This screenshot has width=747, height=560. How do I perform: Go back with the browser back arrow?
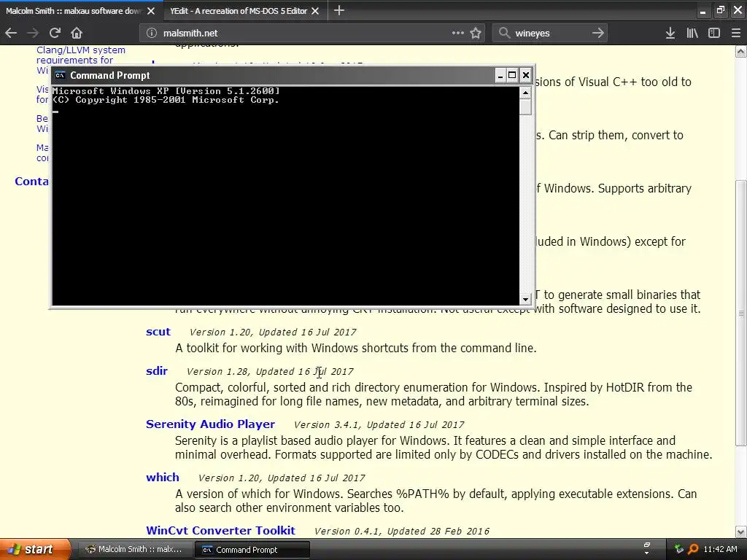[x=11, y=33]
